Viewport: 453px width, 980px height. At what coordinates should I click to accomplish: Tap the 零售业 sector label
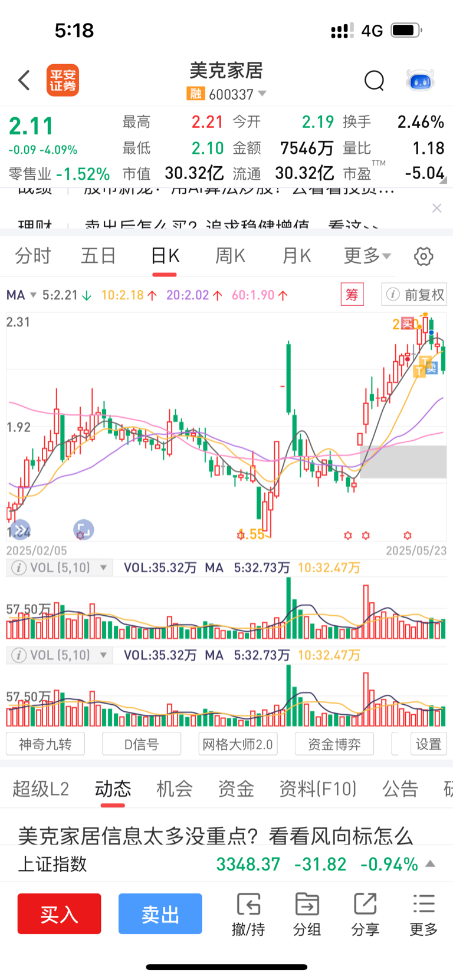click(x=30, y=174)
